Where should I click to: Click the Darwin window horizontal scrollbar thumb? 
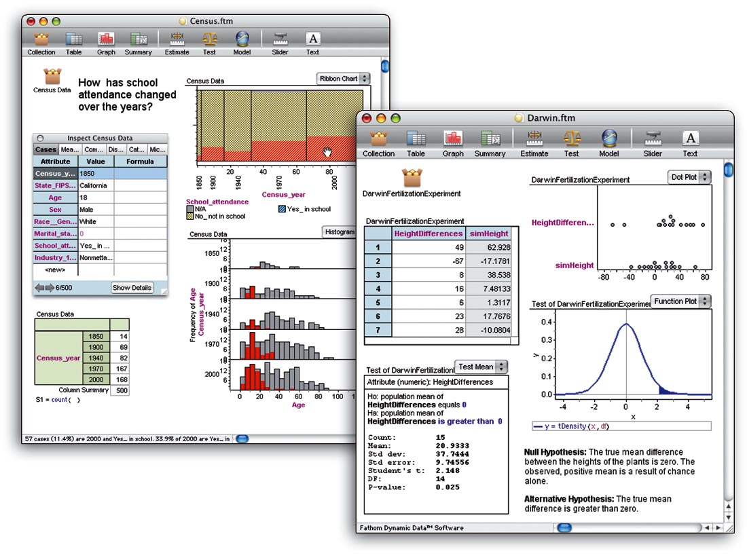[563, 527]
